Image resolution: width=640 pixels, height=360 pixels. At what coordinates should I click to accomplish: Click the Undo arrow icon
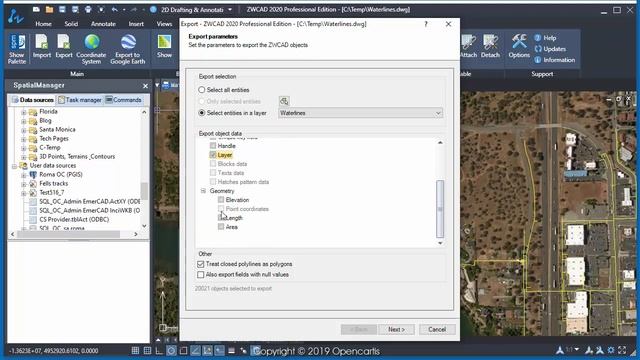click(115, 9)
